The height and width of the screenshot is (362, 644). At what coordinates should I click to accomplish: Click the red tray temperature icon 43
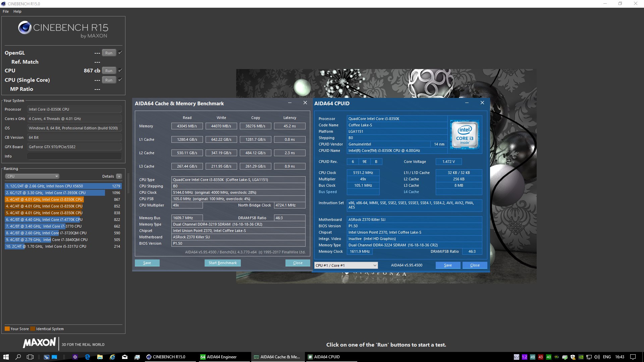(540, 357)
